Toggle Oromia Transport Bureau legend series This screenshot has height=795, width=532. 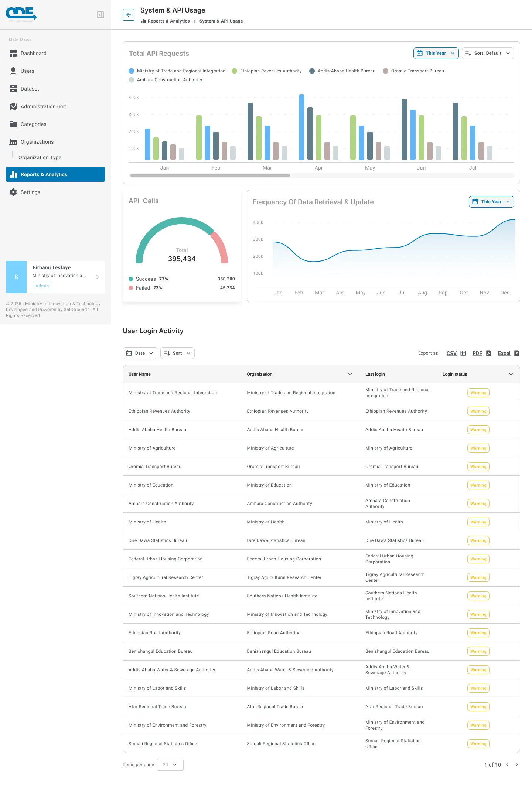click(x=413, y=71)
